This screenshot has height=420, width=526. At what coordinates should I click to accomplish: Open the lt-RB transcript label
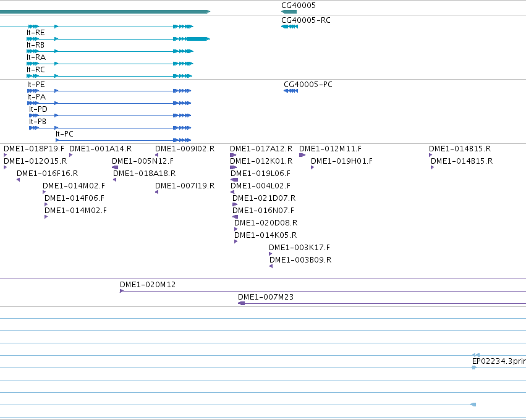pos(35,45)
